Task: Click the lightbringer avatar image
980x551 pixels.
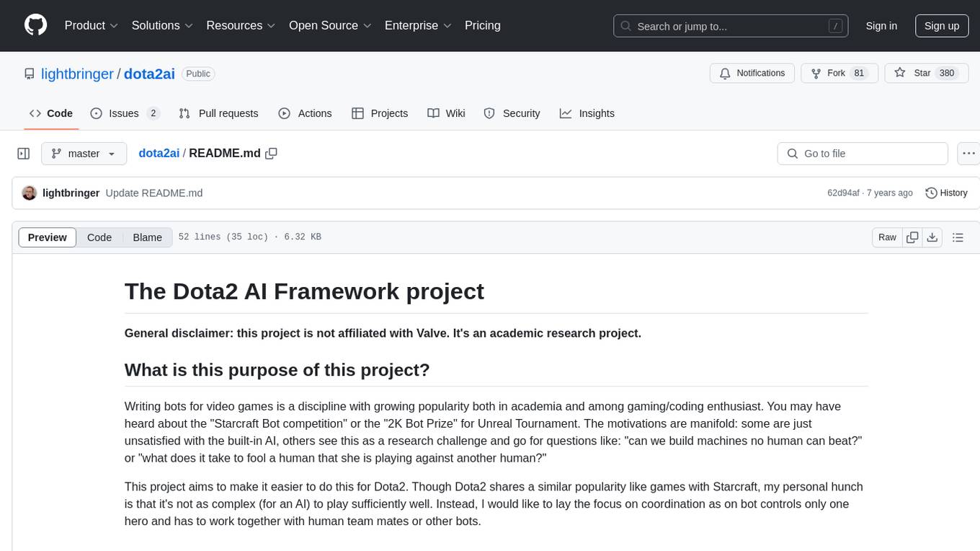Action: pyautogui.click(x=30, y=193)
